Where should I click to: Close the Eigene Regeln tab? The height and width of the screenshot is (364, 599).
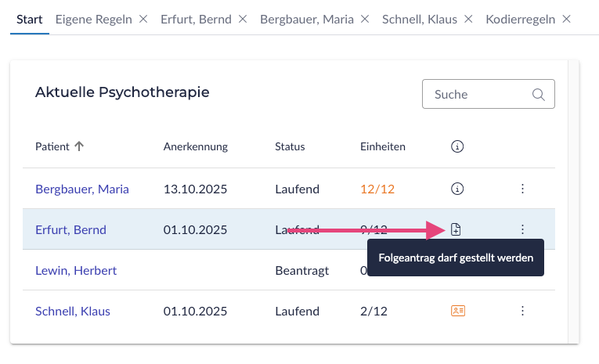[x=143, y=19]
